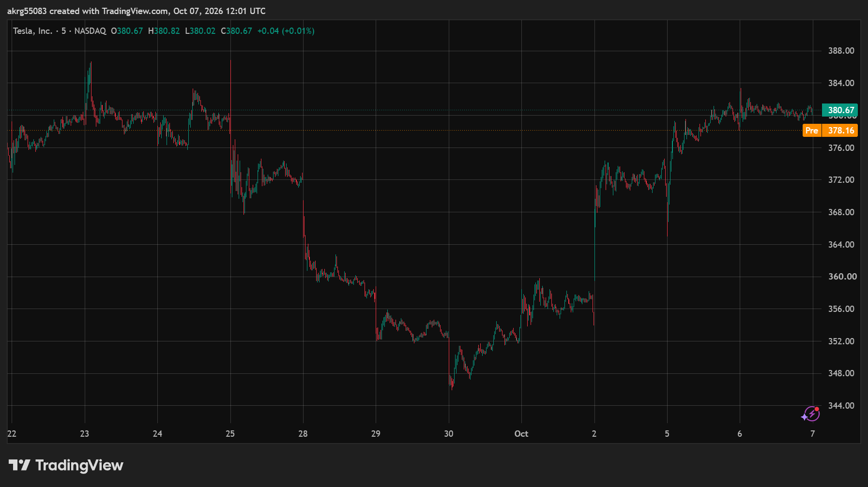Click the NASDAQ exchange label
Viewport: 868px width, 487px height.
coord(90,31)
